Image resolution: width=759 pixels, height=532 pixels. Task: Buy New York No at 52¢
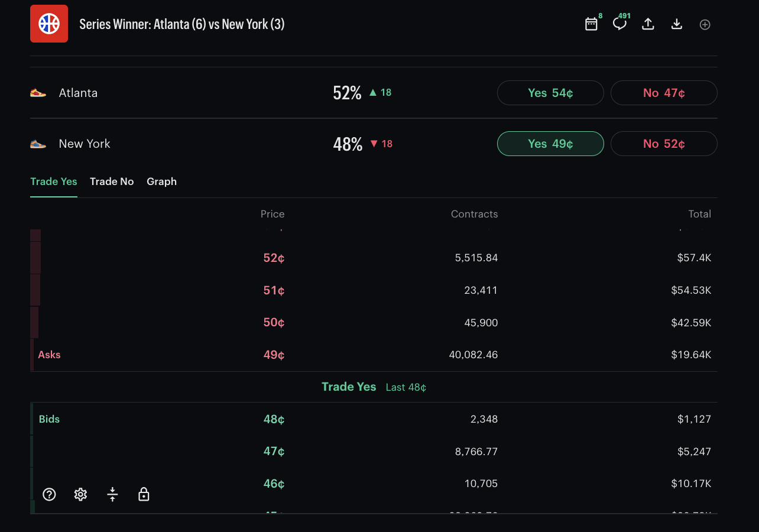pos(664,144)
